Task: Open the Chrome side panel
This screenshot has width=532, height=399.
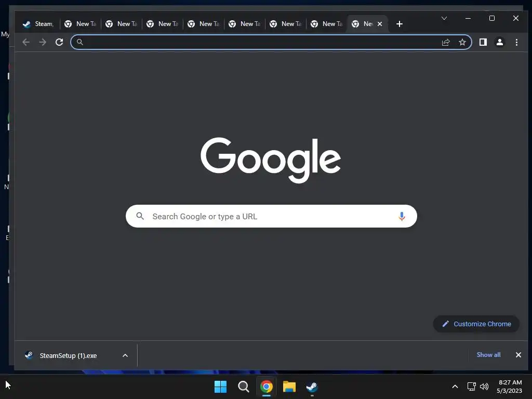Action: tap(483, 42)
